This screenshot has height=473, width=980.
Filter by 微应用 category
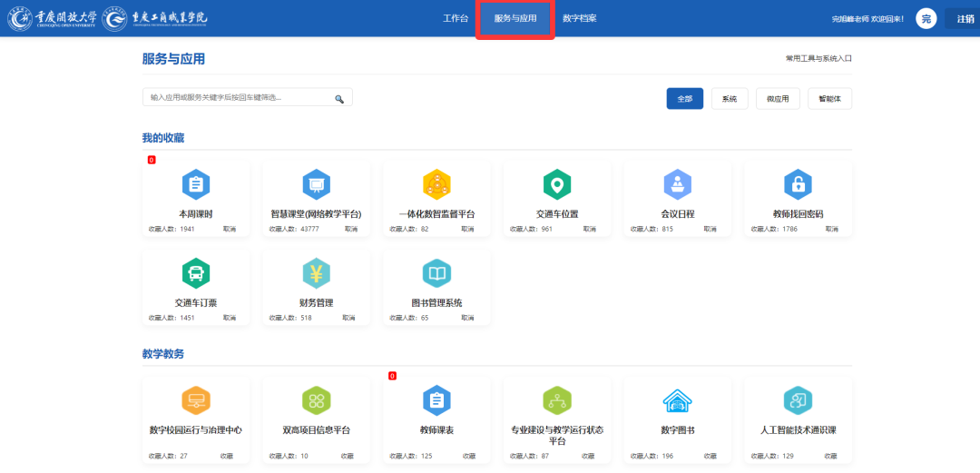[x=777, y=98]
